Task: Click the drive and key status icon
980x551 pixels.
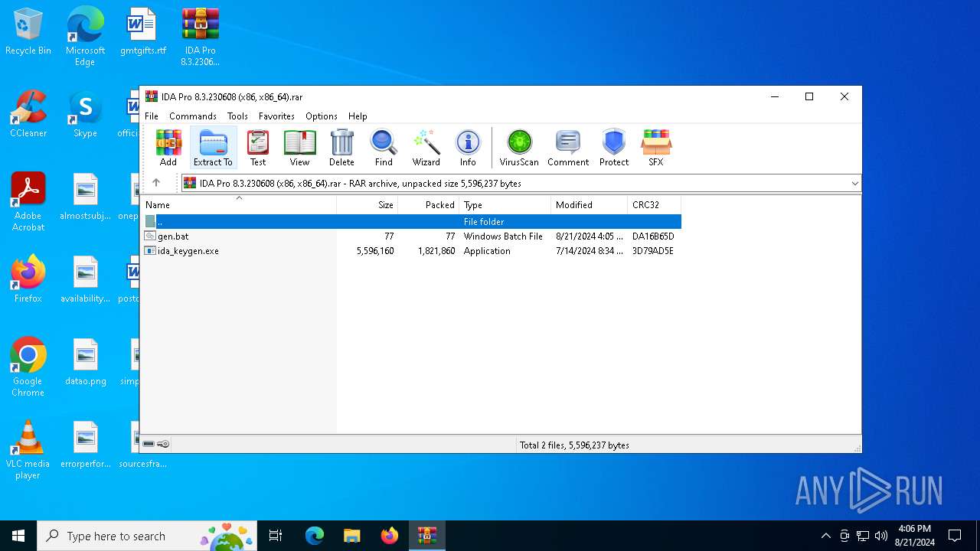Action: tap(156, 444)
